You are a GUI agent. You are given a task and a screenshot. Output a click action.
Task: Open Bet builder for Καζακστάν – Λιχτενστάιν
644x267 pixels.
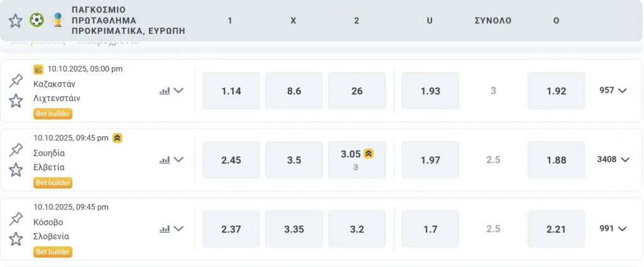tap(53, 114)
